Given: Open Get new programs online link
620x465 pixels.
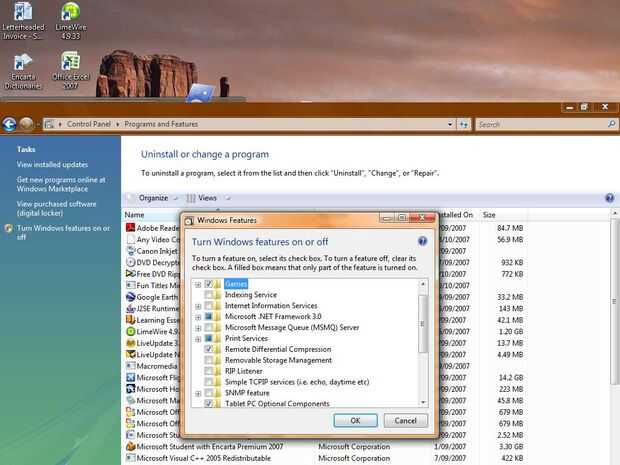Looking at the screenshot, I should tap(61, 184).
